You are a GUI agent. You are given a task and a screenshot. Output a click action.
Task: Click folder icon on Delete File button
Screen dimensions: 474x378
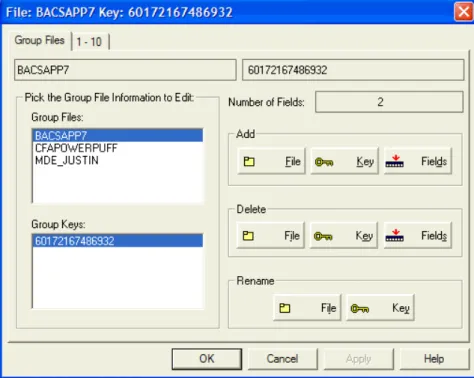click(x=248, y=236)
